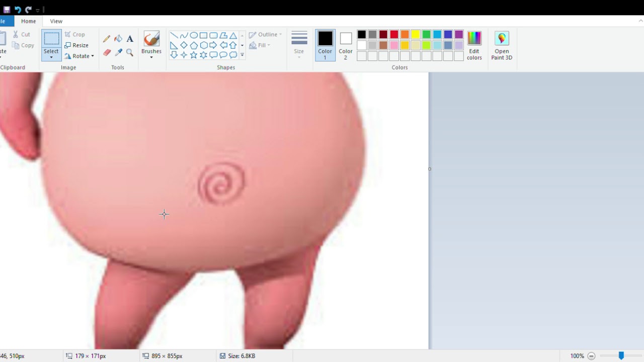Image resolution: width=644 pixels, height=362 pixels.
Task: Undo the last action
Action: point(18,10)
